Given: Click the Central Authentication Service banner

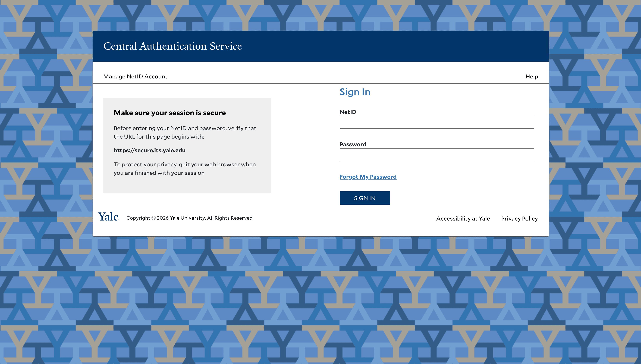Looking at the screenshot, I should pos(173,46).
